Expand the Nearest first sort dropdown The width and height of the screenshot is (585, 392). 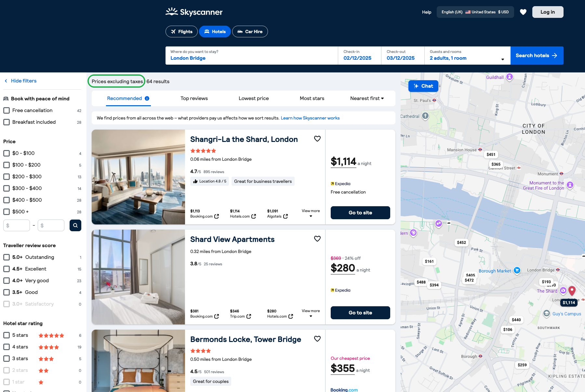pyautogui.click(x=367, y=98)
